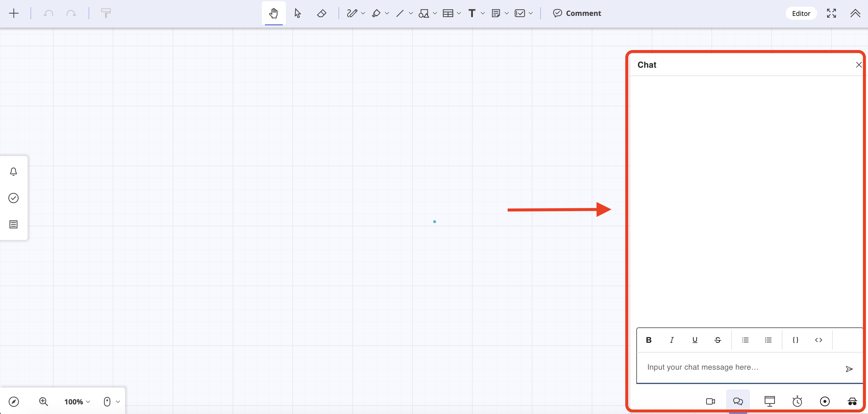The width and height of the screenshot is (868, 414).
Task: Toggle bulleted list in chat editor
Action: pyautogui.click(x=745, y=340)
